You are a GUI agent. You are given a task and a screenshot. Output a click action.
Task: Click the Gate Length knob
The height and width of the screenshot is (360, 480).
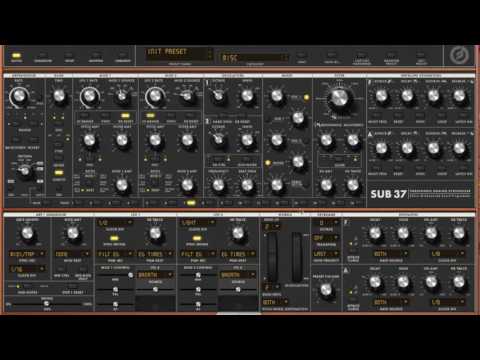27,233
